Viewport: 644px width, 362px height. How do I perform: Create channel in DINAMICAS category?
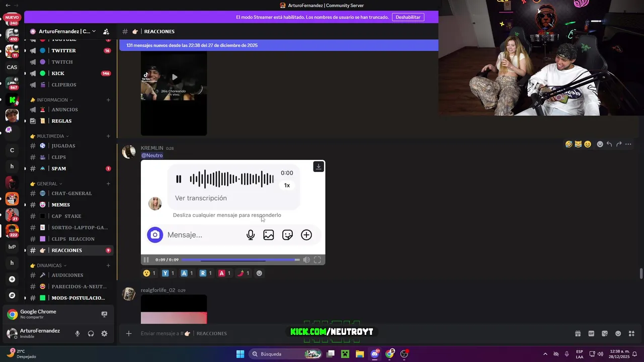pos(108,265)
